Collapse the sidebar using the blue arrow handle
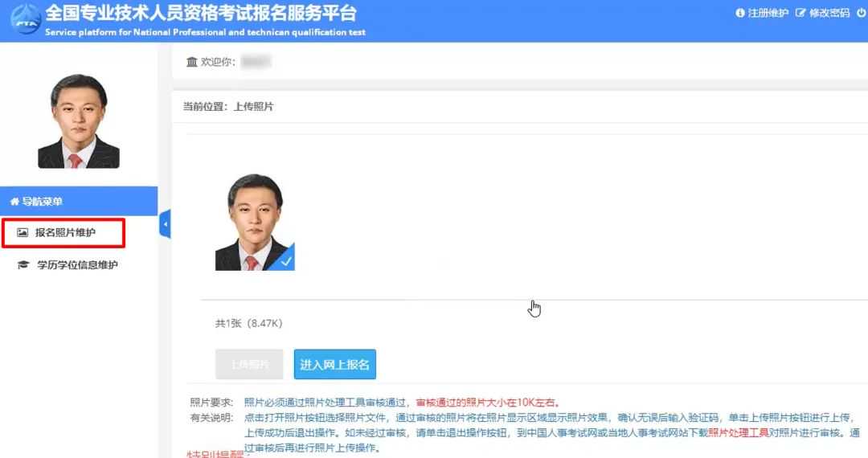868x458 pixels. (166, 225)
